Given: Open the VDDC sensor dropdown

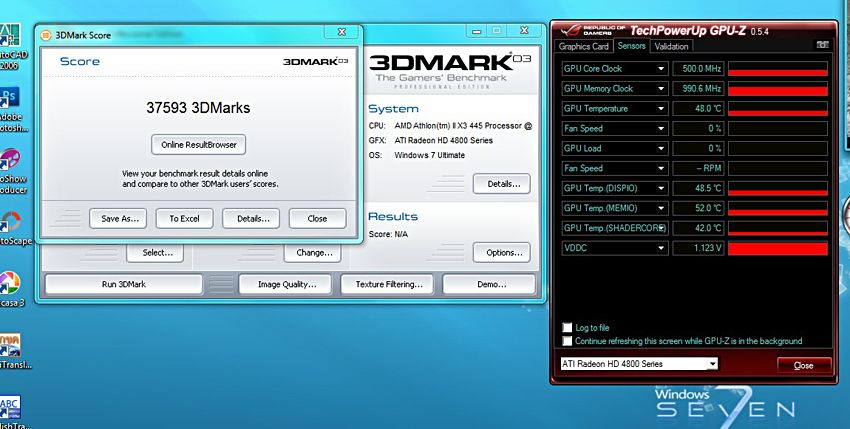Looking at the screenshot, I should (661, 248).
